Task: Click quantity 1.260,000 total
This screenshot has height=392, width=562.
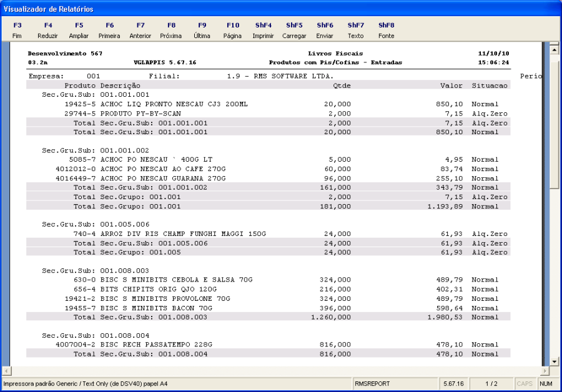Action: pyautogui.click(x=331, y=317)
